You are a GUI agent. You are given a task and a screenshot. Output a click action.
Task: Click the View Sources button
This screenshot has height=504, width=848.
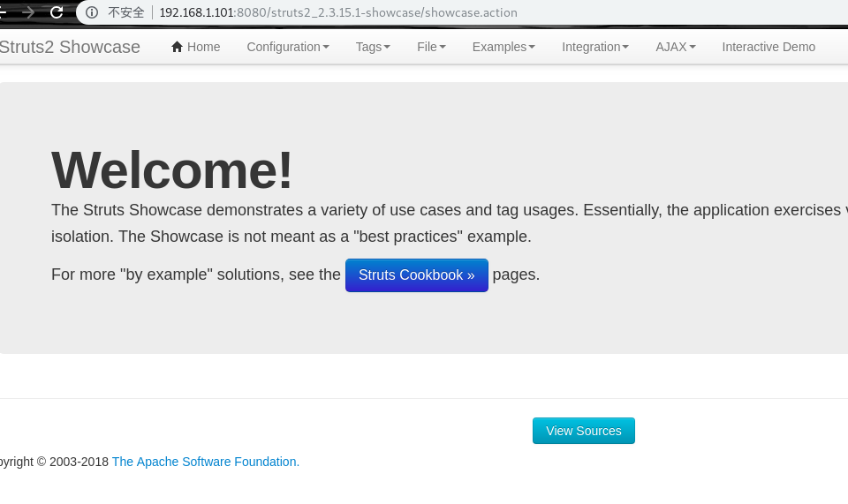click(x=583, y=431)
